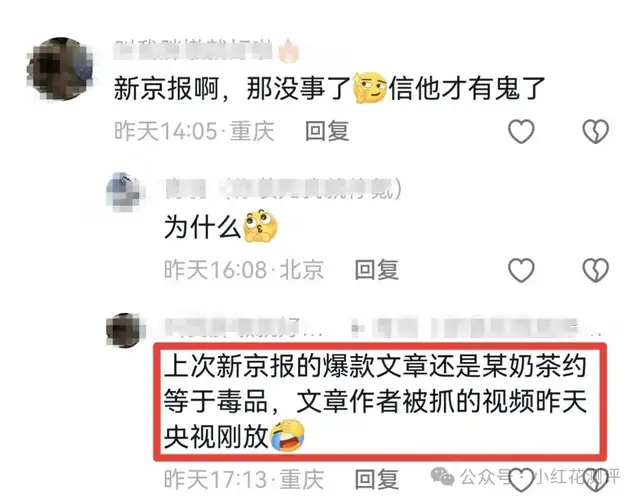Open avatar of the 17:13 reply author

tap(123, 330)
